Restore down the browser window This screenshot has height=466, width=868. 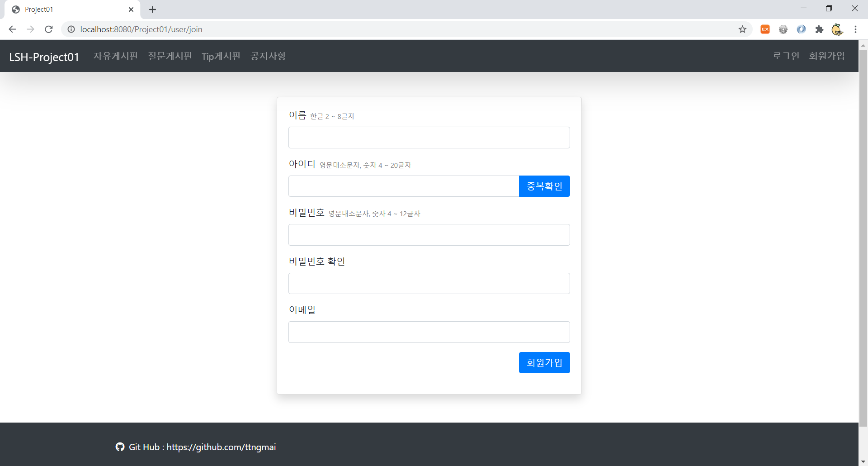[829, 9]
